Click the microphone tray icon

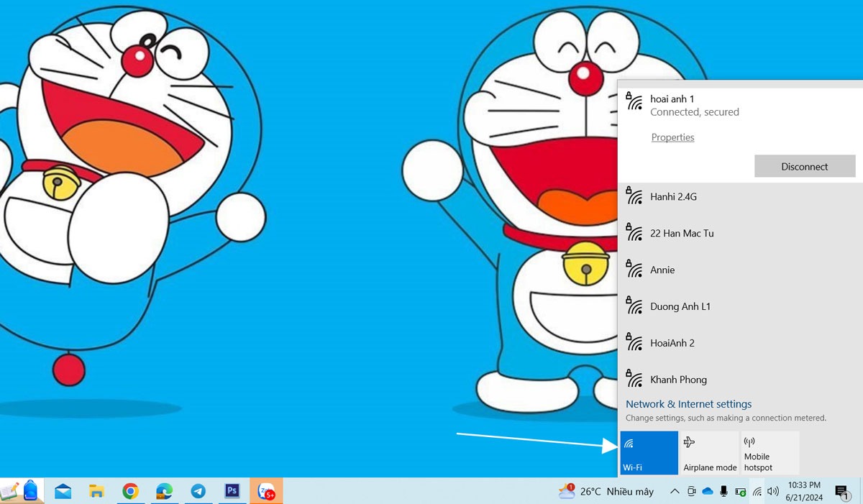coord(723,492)
